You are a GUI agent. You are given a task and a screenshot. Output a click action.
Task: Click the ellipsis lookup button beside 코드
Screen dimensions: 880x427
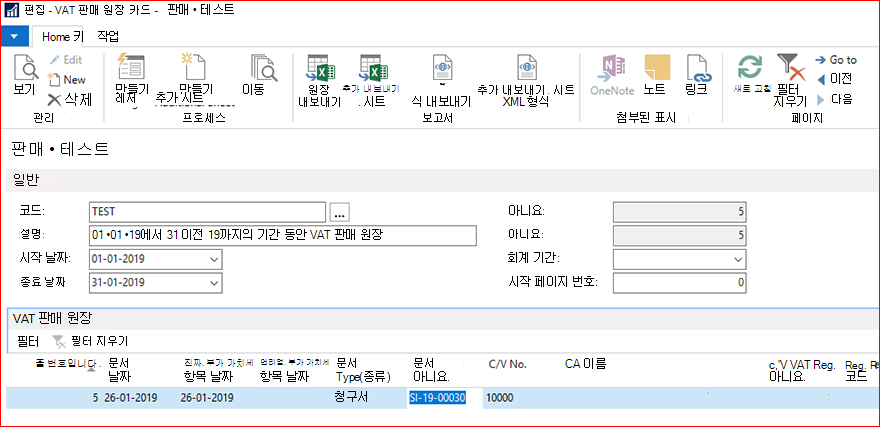click(340, 212)
